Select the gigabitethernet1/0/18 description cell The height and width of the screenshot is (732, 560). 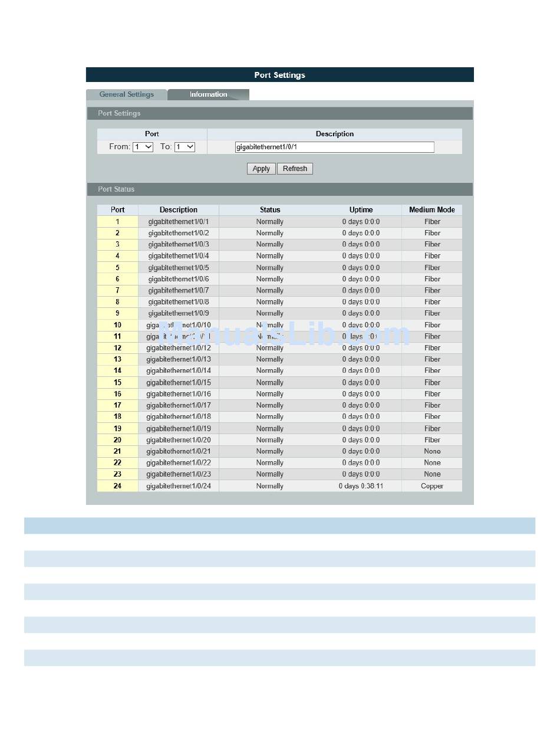click(179, 416)
